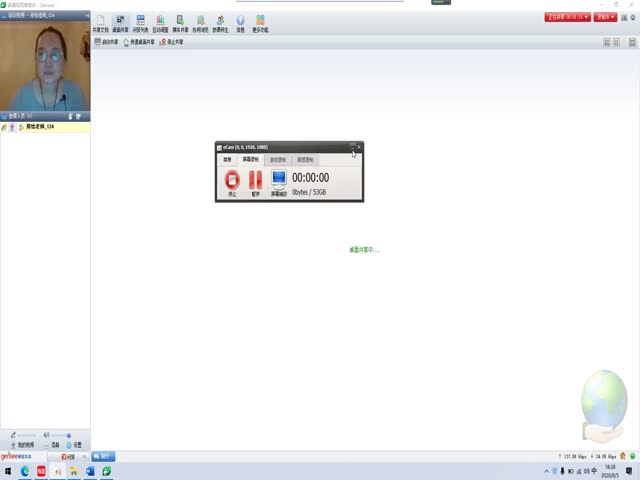
Task: Click the chart-style survey icon in toolbar
Action: pyautogui.click(x=160, y=23)
